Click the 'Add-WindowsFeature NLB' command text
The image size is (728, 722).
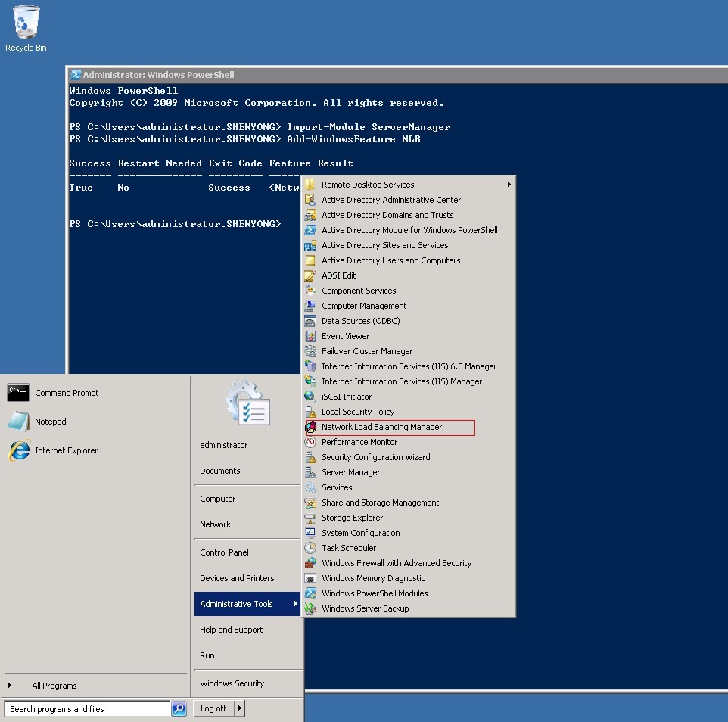click(x=353, y=139)
